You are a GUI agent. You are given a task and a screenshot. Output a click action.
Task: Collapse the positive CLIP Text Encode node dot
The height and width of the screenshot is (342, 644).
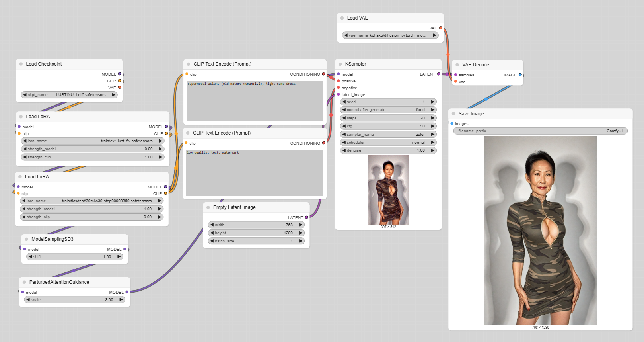pyautogui.click(x=189, y=64)
